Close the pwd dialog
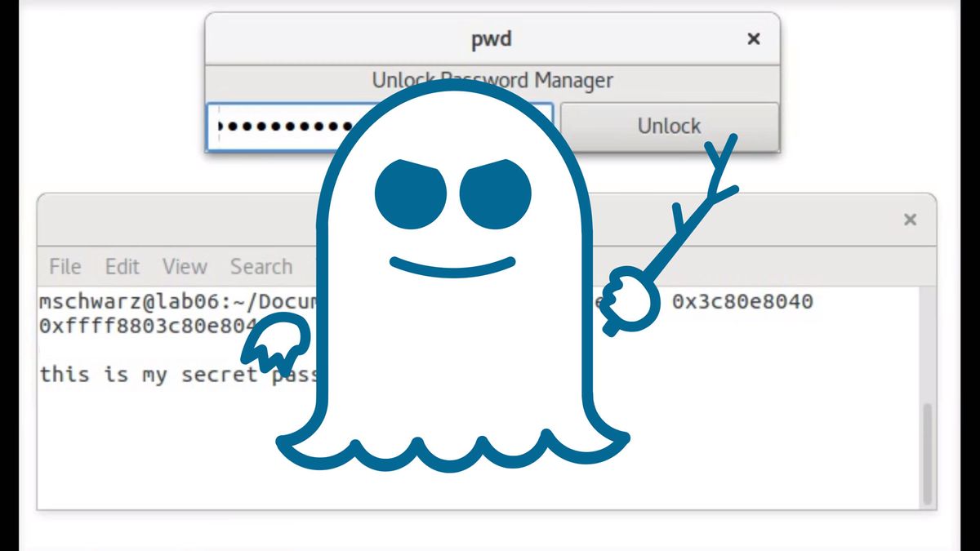This screenshot has width=980, height=551. 753,38
